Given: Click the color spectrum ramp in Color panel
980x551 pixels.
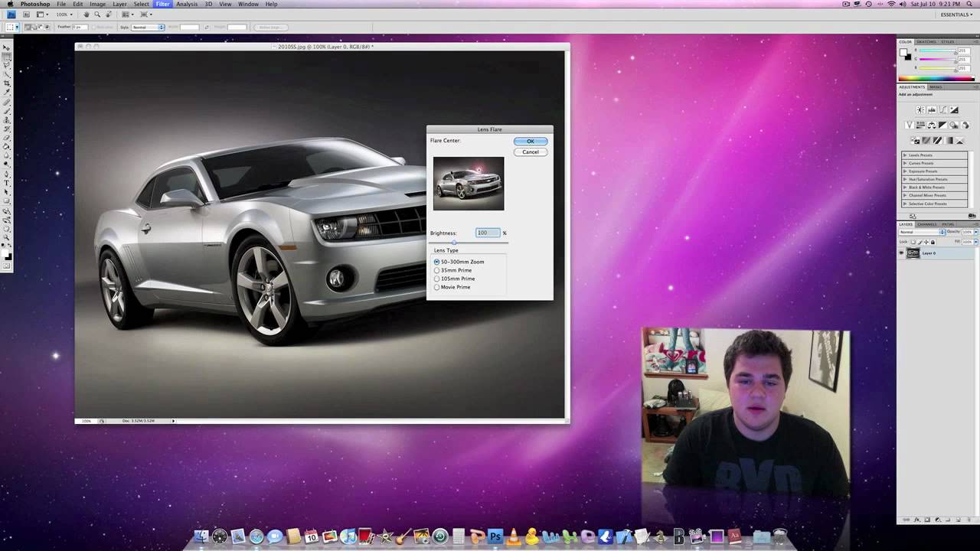Looking at the screenshot, I should coord(937,78).
